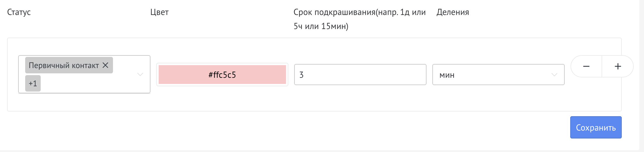Select the 'Первичный контакт' tag label
Viewport: 644px width, 152px height.
coord(64,65)
